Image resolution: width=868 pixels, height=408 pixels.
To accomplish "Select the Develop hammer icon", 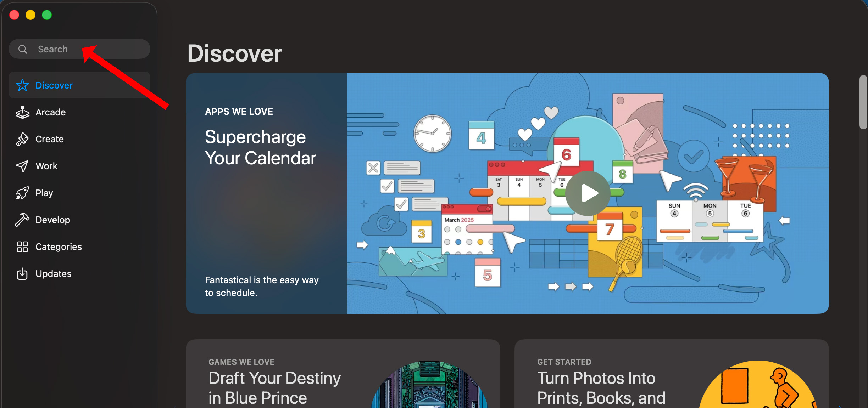I will pos(22,220).
